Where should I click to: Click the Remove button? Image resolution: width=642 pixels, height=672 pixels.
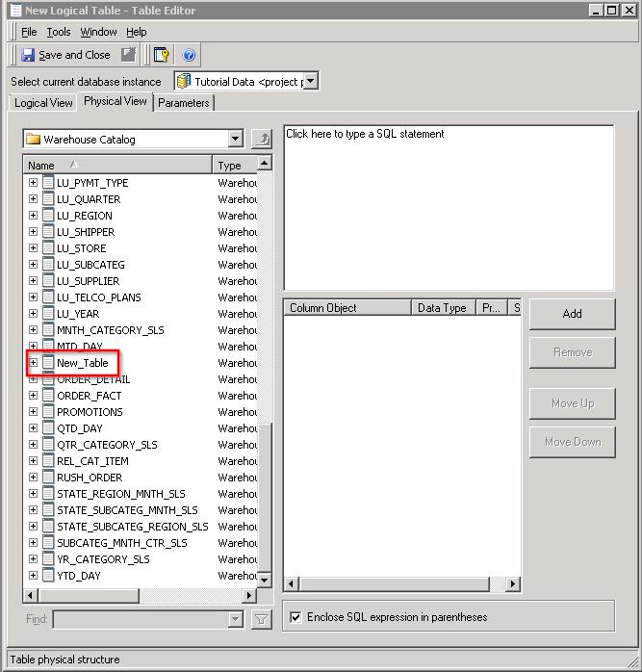point(572,352)
